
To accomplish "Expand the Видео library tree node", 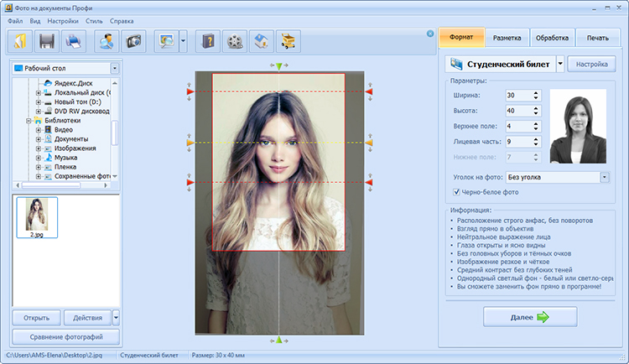I will click(x=39, y=130).
